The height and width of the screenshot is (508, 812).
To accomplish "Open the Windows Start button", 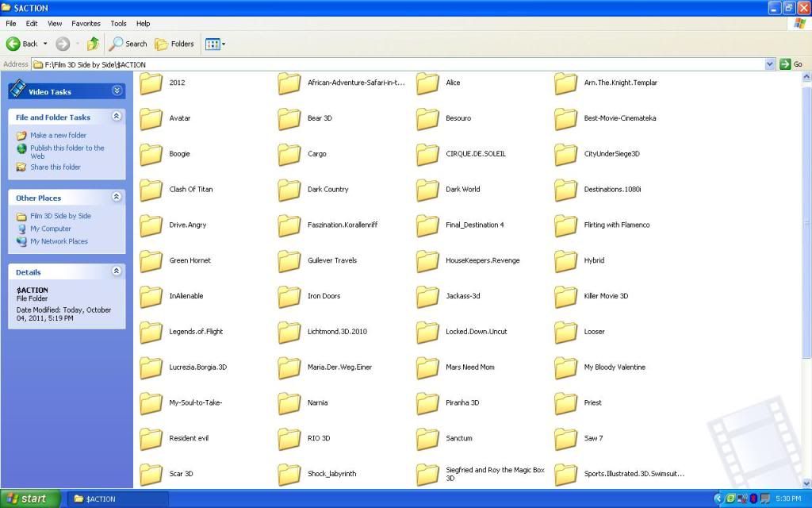I will click(x=30, y=498).
